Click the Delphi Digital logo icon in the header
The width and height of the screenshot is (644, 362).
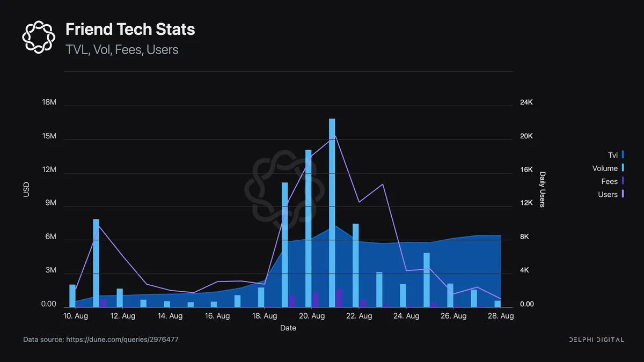(39, 37)
